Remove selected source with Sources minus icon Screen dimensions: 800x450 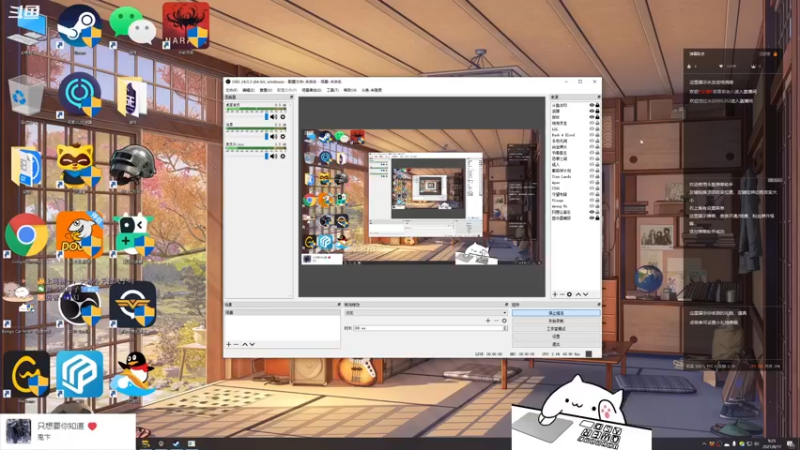pyautogui.click(x=562, y=294)
